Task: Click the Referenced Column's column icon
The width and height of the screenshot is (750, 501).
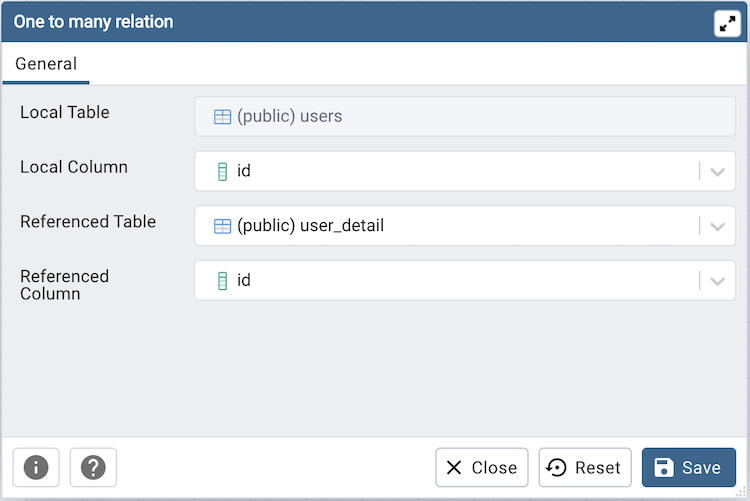Action: click(222, 280)
